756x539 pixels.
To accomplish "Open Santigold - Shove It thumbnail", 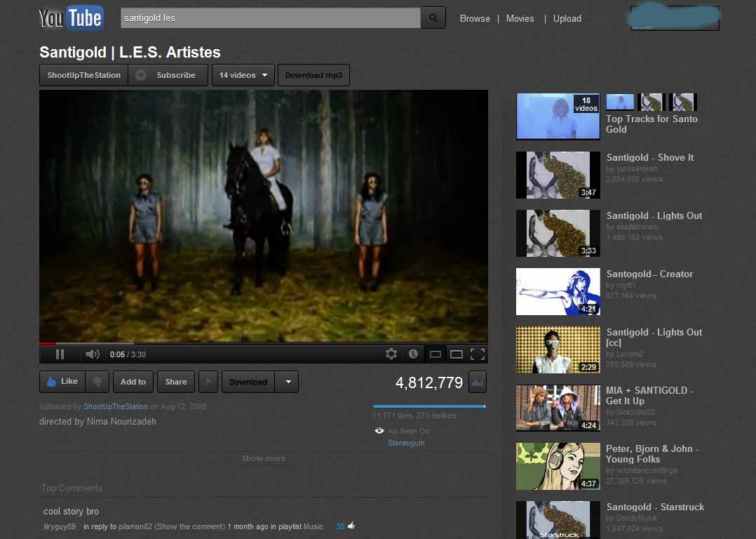I will [558, 175].
